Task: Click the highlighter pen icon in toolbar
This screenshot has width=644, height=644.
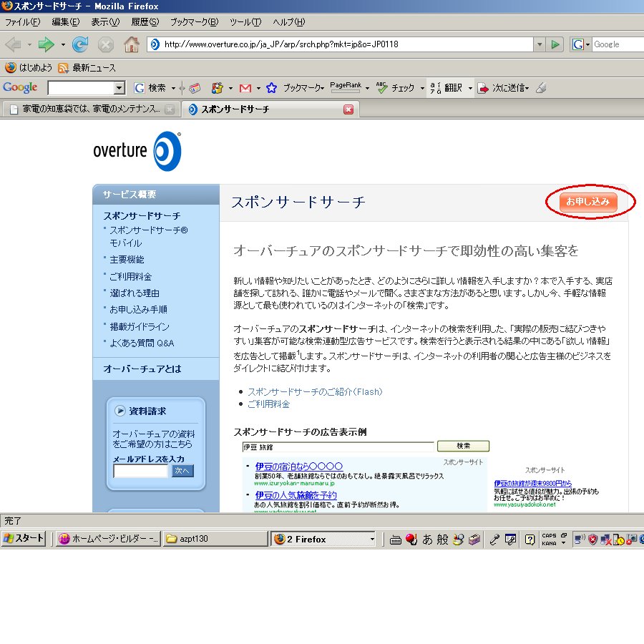Action: tap(541, 88)
